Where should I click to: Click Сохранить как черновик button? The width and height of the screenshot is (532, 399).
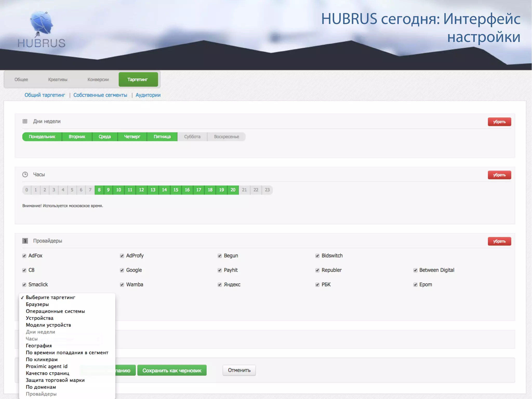(x=172, y=370)
